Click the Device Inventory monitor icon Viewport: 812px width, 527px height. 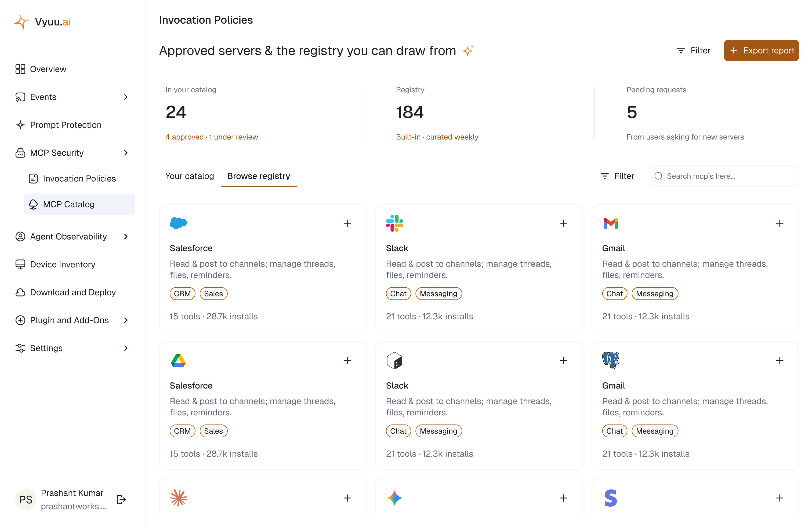(20, 264)
